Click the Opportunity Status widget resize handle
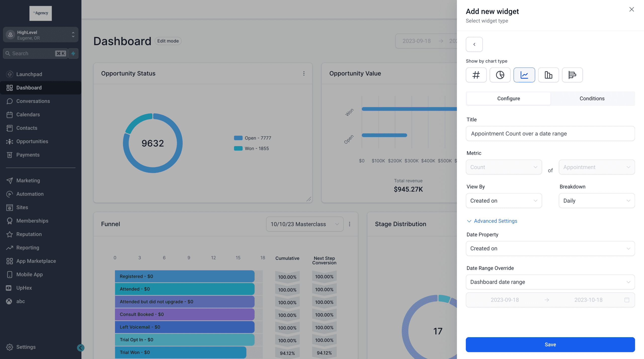 309,199
